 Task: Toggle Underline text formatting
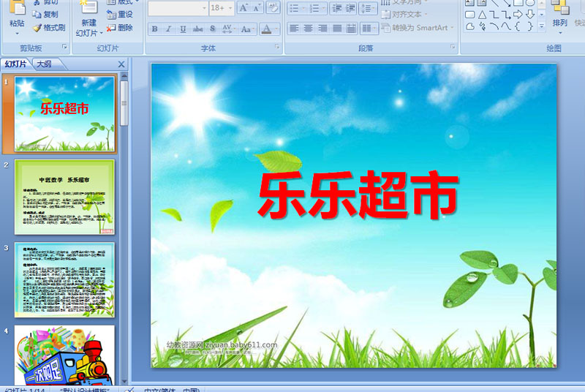183,29
